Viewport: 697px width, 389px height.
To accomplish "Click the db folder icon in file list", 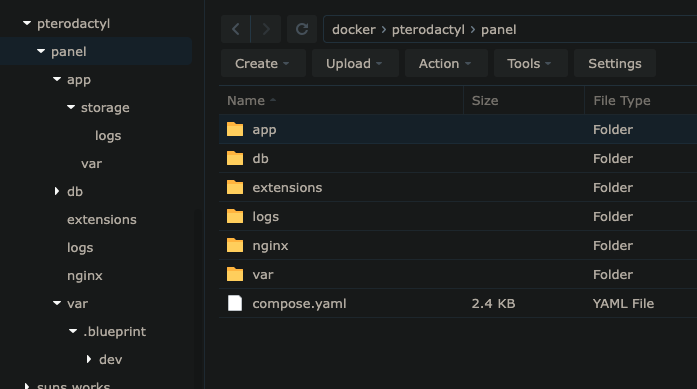I will coord(235,158).
